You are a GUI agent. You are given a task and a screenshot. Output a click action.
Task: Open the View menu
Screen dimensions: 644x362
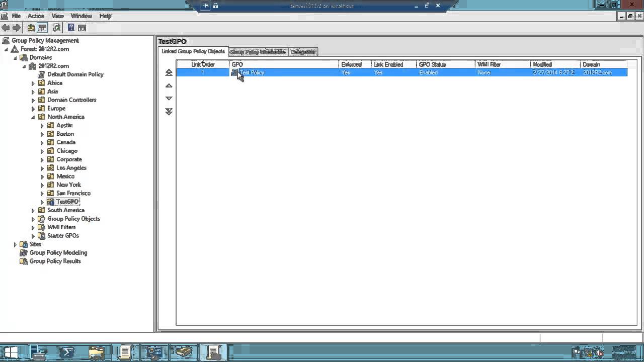58,16
